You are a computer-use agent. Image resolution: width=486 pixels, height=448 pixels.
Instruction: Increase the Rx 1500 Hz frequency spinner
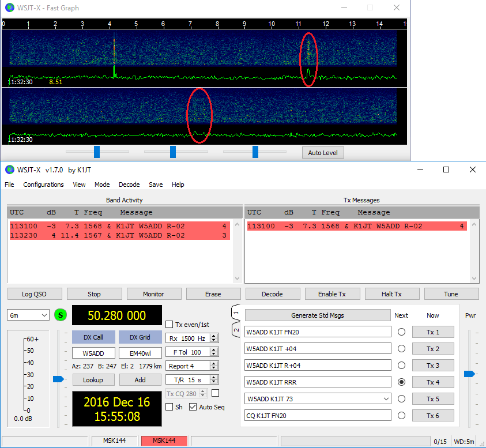[x=214, y=336]
